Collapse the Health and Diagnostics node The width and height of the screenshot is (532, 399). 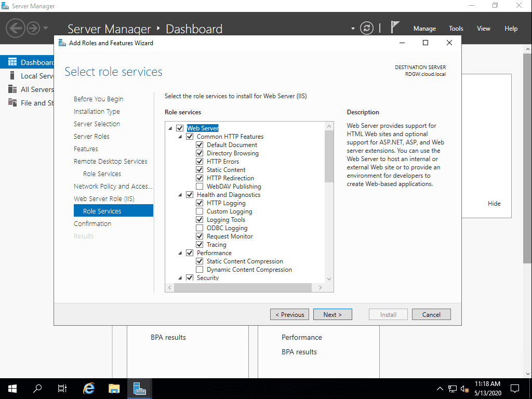179,194
